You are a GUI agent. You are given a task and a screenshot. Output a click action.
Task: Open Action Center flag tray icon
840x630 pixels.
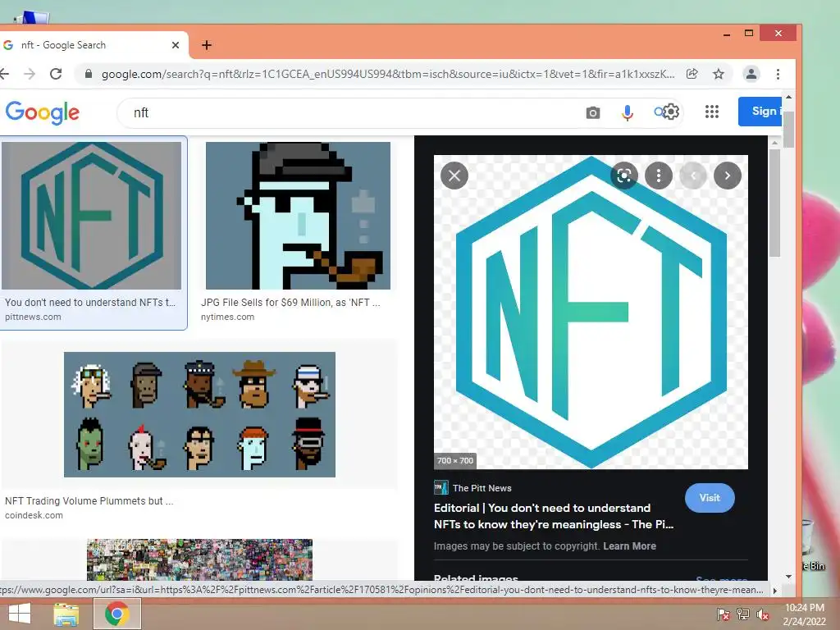click(x=724, y=614)
